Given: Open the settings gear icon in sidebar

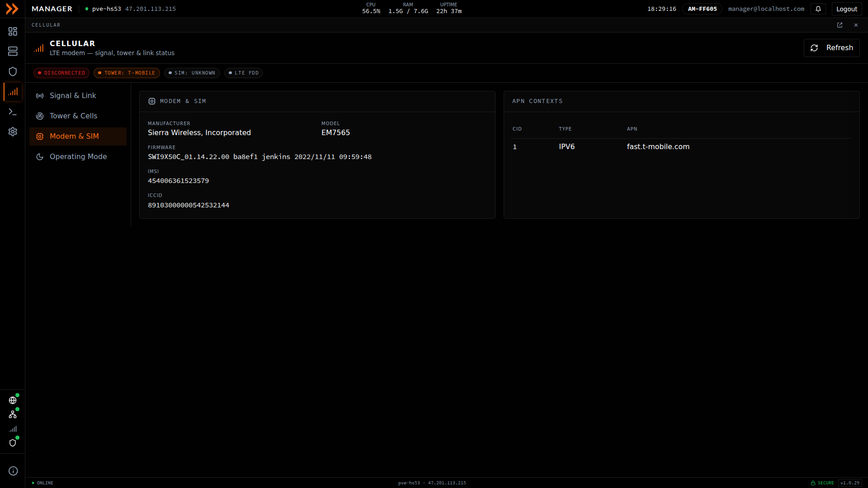Looking at the screenshot, I should pyautogui.click(x=13, y=131).
